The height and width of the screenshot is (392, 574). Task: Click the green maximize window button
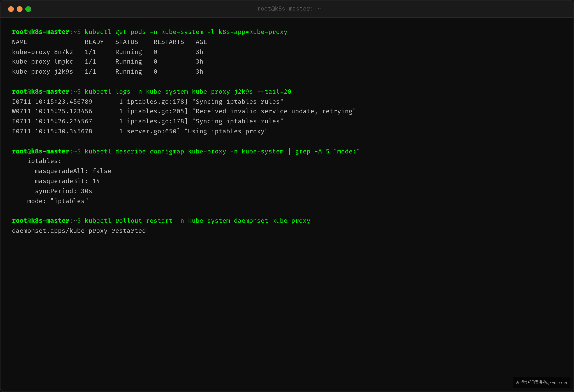pos(28,9)
